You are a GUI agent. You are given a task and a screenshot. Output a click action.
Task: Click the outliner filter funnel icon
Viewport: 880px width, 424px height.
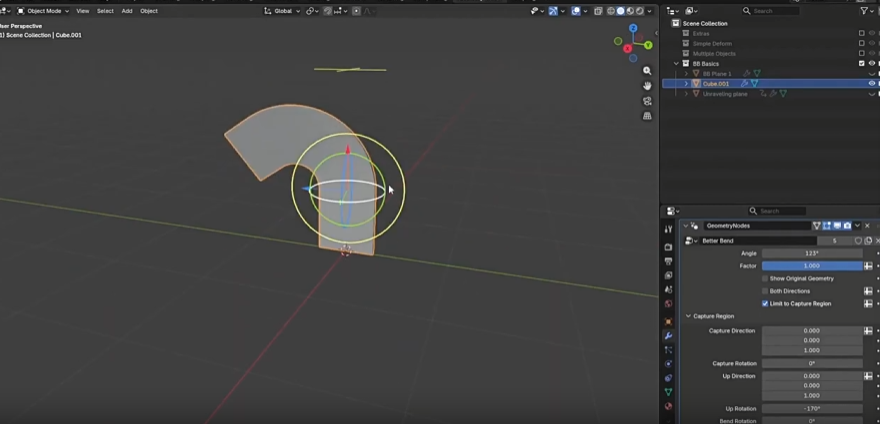[865, 11]
